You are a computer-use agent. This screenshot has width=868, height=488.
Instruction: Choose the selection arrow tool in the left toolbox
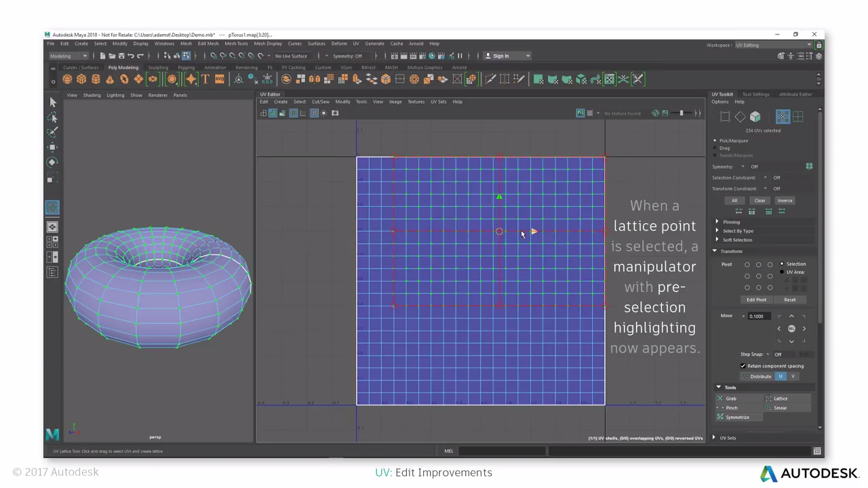[52, 102]
